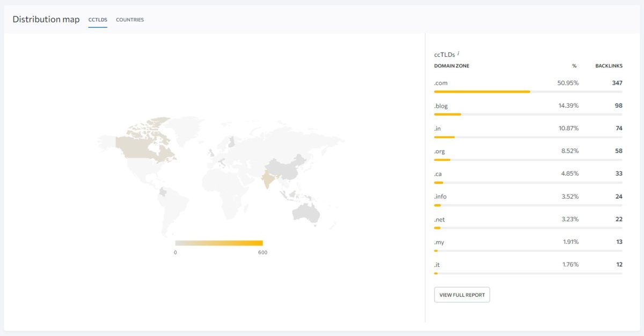Click the .com domain zone label

pos(440,83)
